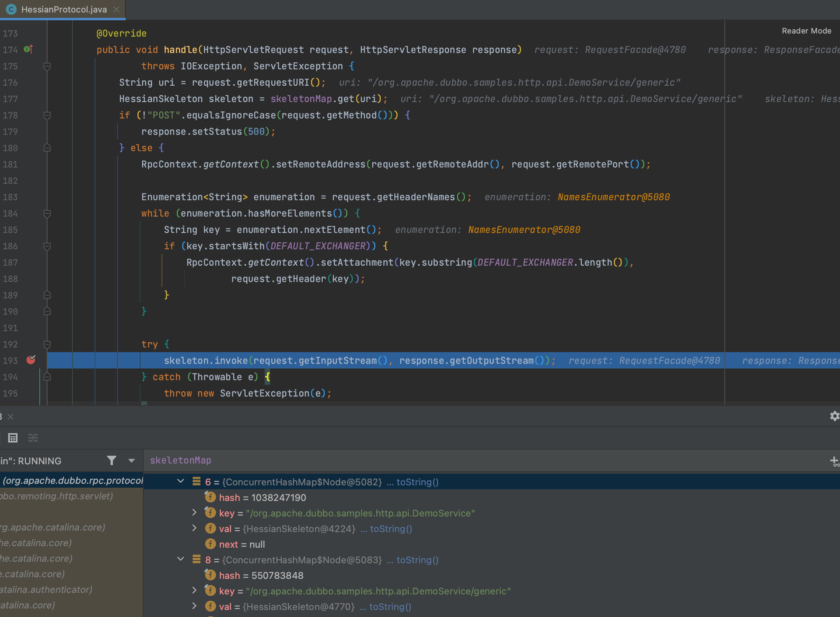Viewport: 840px width, 617px height.
Task: Expand val HessianSkeleton@4224
Action: point(195,528)
